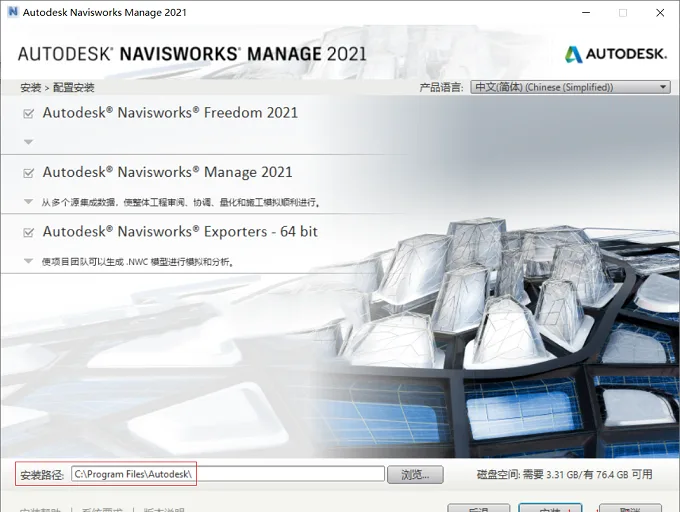Viewport: 680px width, 512px height.
Task: Click the NAVISWORKS MANAGE 2021 header banner text
Action: (192, 54)
